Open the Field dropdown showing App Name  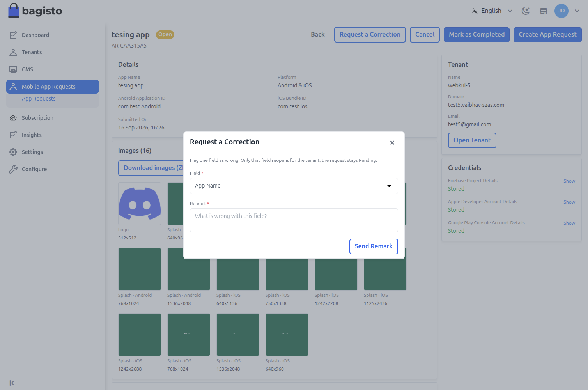coord(294,186)
